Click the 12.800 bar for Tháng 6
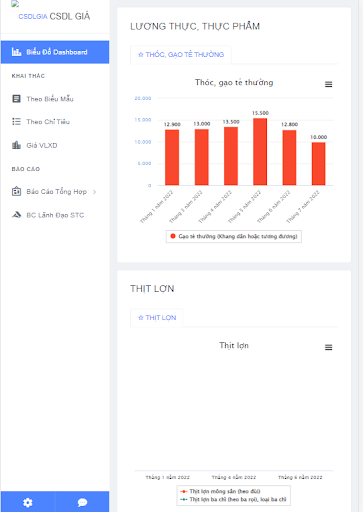 (289, 158)
